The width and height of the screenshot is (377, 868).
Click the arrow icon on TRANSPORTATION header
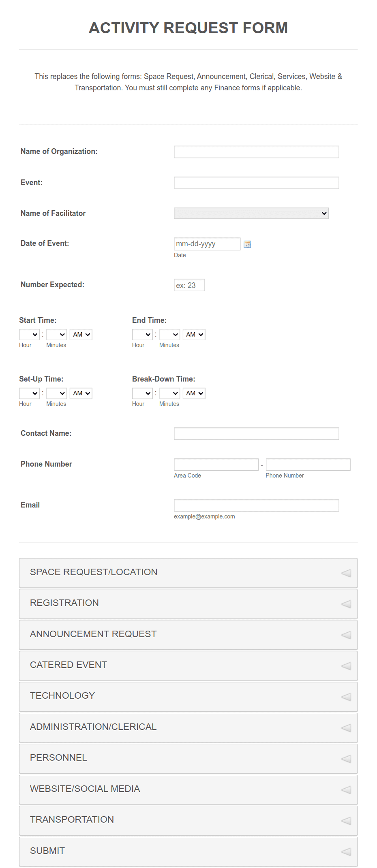(346, 820)
